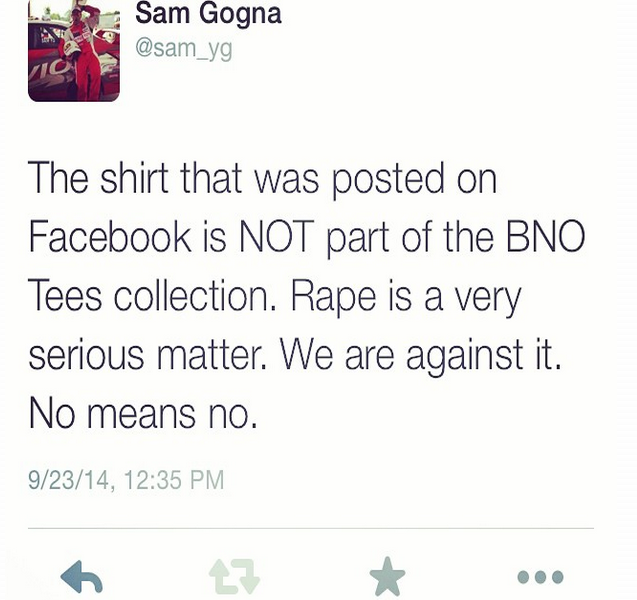Reply to Sam Gogna's tweet
637x600 pixels.
click(x=81, y=577)
